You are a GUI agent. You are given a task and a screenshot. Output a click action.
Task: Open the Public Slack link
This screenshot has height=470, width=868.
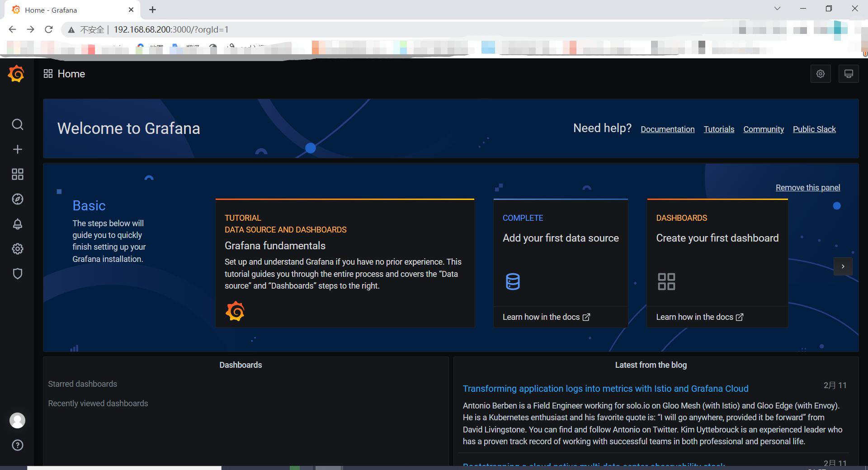click(x=814, y=129)
